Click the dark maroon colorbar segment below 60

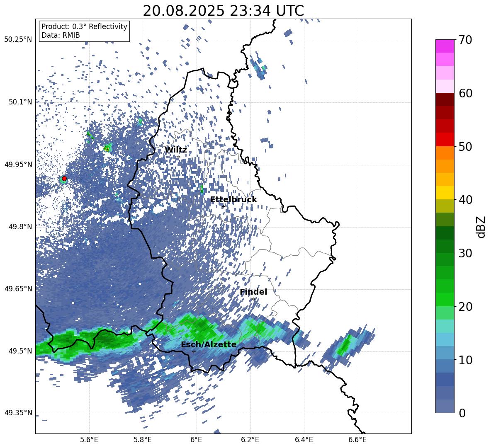click(x=445, y=99)
